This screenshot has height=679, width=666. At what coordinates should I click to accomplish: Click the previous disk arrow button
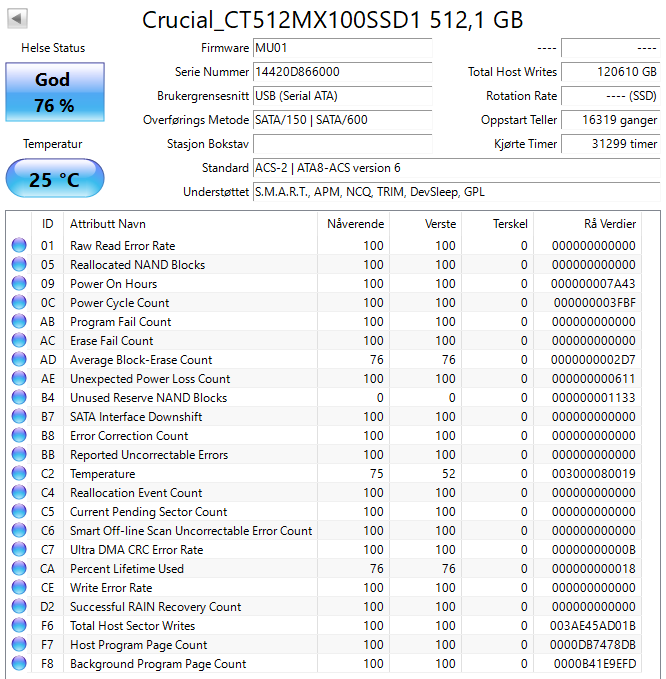pyautogui.click(x=18, y=18)
